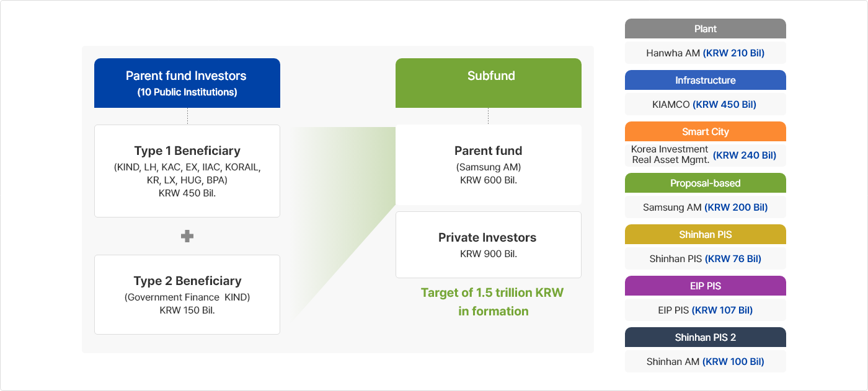Viewport: 868px width, 391px height.
Task: Select the dark Shinhan PIS 2 header
Action: point(706,337)
